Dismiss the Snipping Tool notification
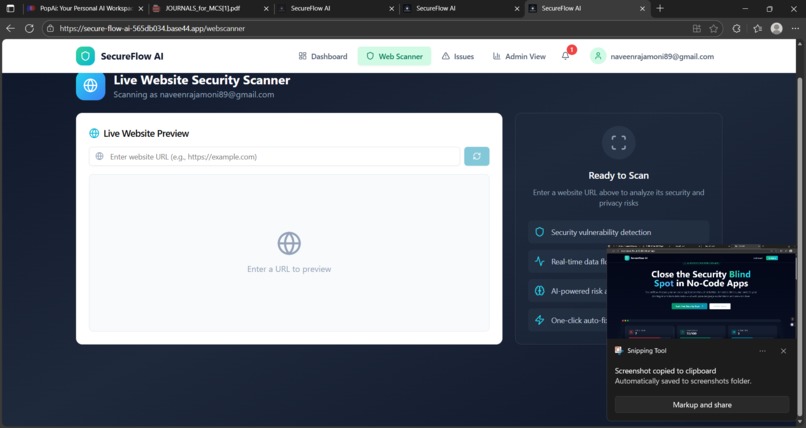The width and height of the screenshot is (806, 428). (783, 351)
